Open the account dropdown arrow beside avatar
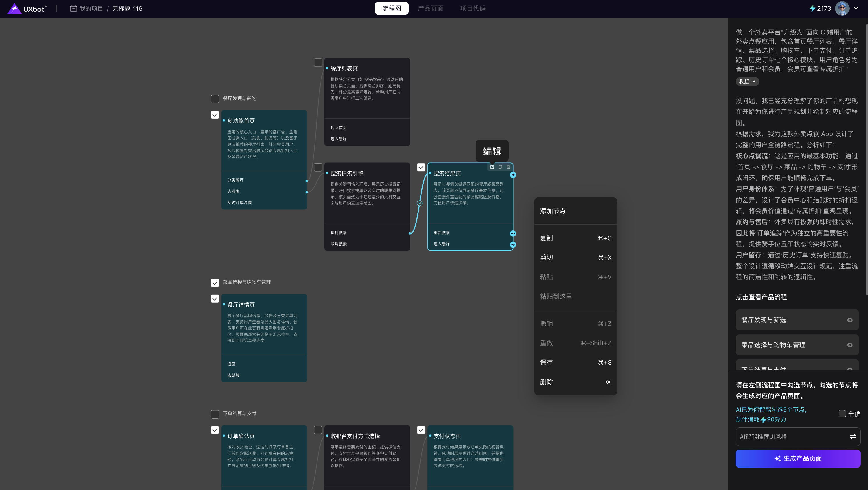The image size is (868, 490). tap(856, 8)
